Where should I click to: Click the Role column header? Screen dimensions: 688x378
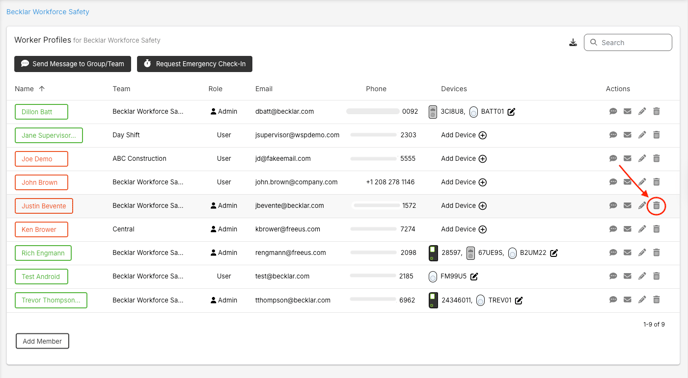[215, 89]
